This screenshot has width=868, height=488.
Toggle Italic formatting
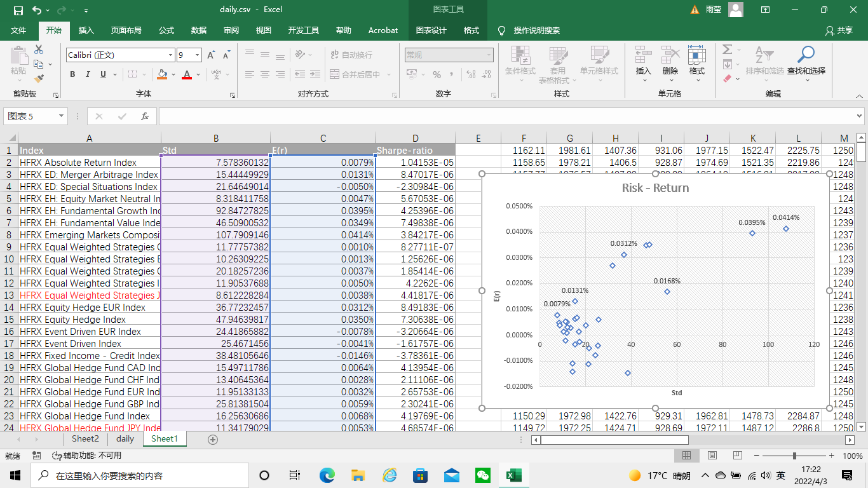click(88, 74)
